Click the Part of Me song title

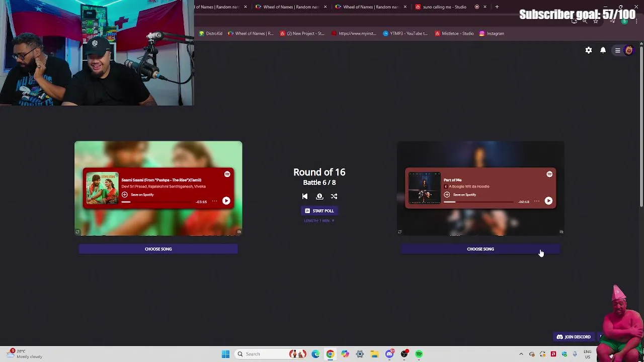[x=452, y=180]
